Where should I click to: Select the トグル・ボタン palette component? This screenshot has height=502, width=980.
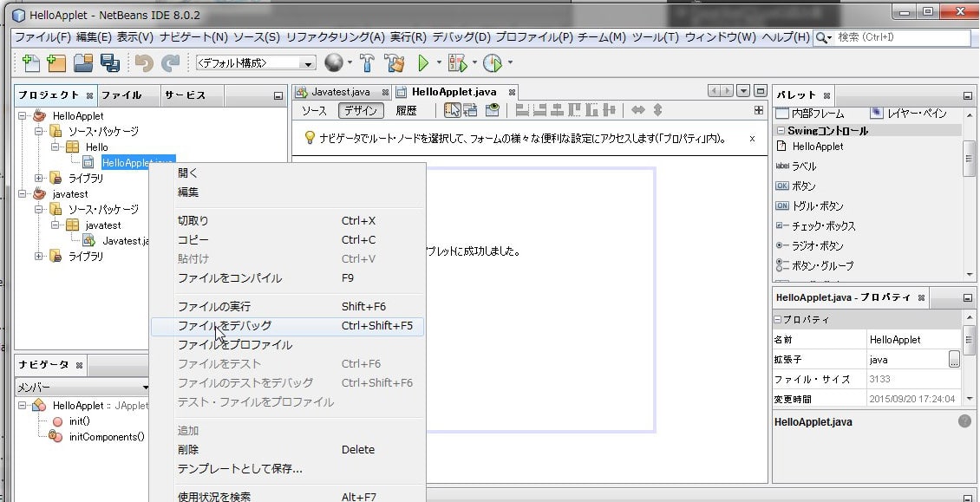[x=809, y=206]
